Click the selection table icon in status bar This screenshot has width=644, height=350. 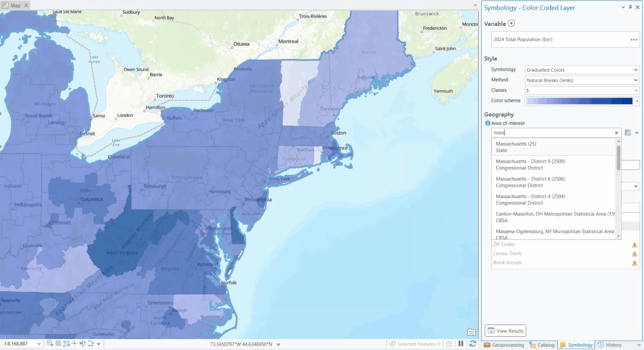coord(449,344)
